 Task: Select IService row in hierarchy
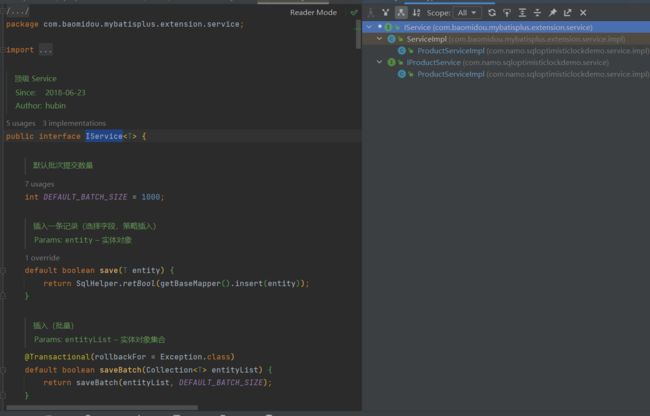pos(506,27)
